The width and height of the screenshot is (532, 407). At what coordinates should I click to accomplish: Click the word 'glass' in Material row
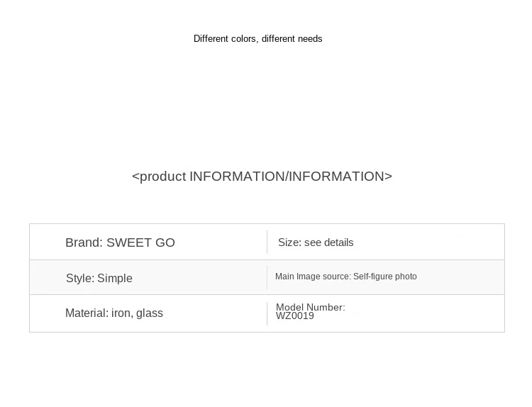(149, 313)
